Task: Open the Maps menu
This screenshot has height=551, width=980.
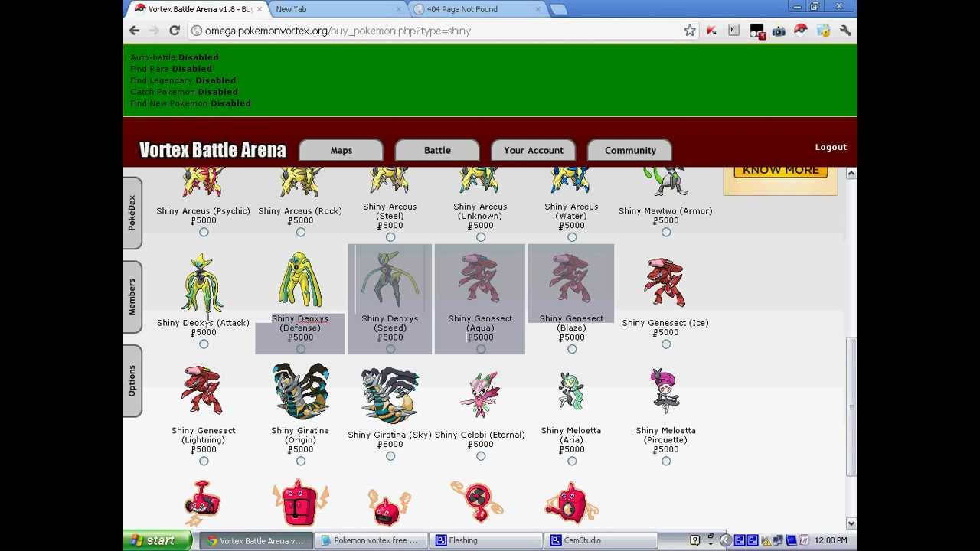Action: pos(341,150)
